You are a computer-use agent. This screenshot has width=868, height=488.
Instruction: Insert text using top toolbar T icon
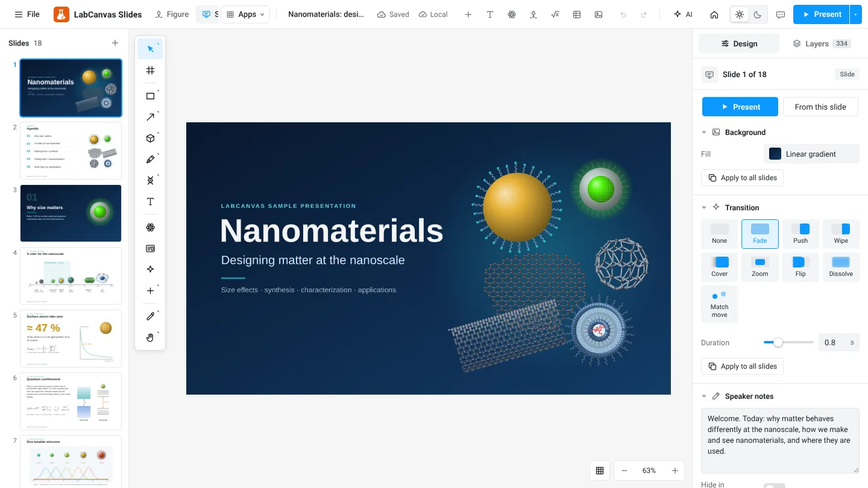click(x=490, y=14)
